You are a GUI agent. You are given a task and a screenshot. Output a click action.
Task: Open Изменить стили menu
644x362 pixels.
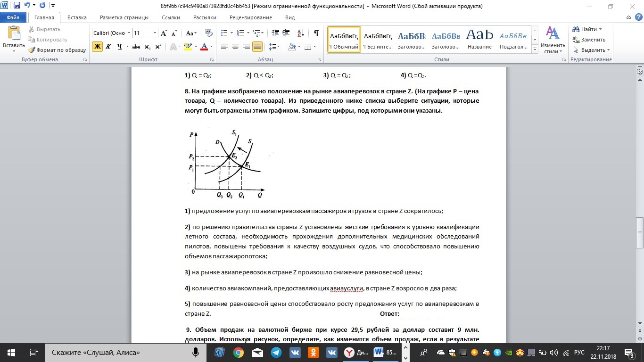tap(552, 40)
